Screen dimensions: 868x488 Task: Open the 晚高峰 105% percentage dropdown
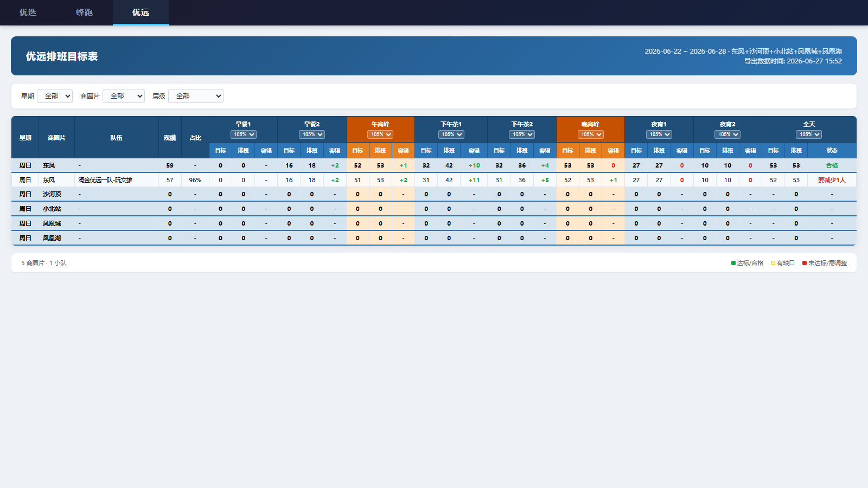[591, 134]
